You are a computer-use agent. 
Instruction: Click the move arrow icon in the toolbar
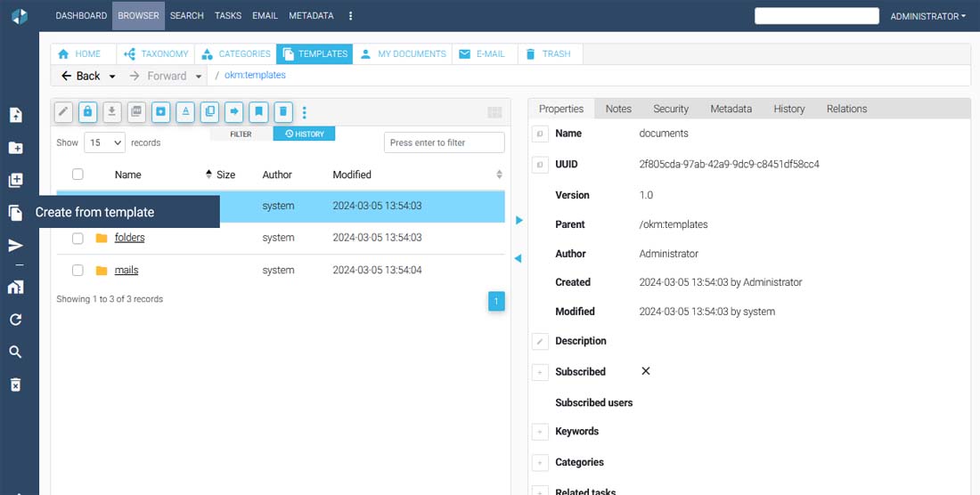point(233,111)
